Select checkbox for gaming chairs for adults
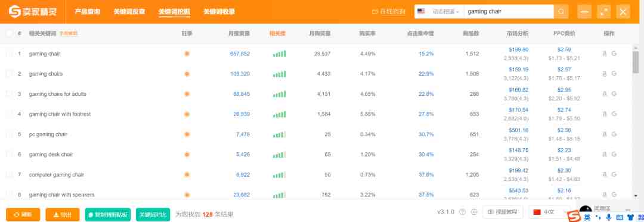The image size is (644, 222). [x=9, y=94]
